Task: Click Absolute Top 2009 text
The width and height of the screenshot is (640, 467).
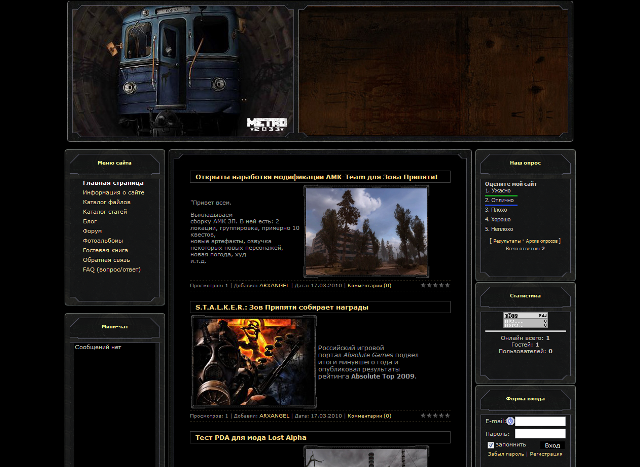Action: pos(384,376)
